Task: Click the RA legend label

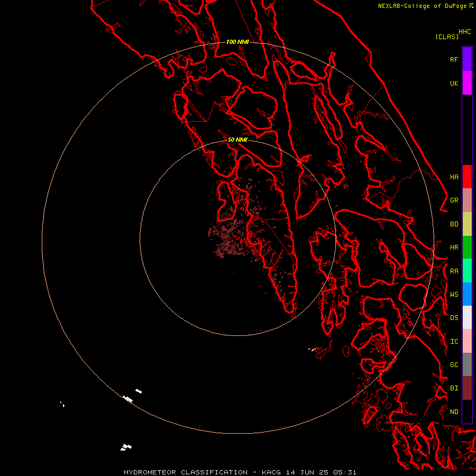Action: tap(454, 271)
